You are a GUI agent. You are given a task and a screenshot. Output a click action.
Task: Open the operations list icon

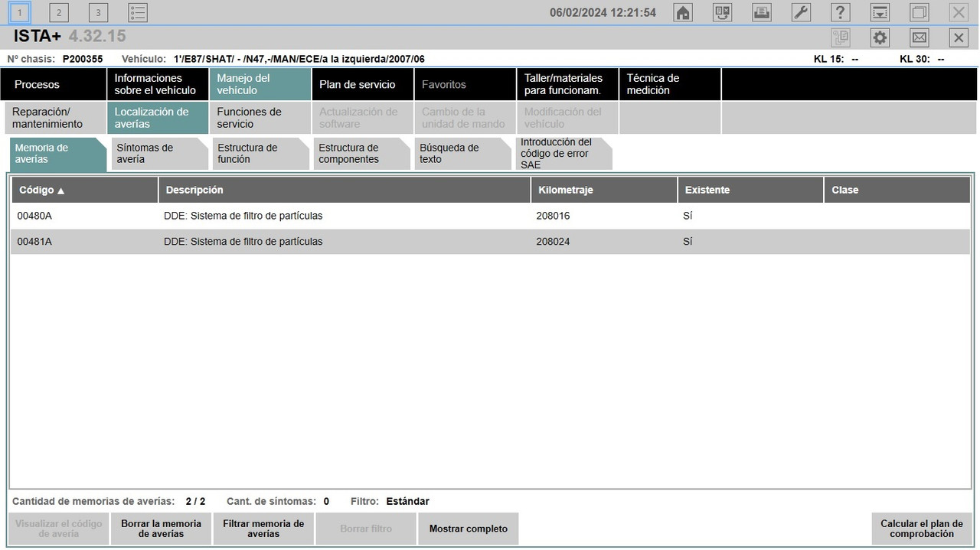coord(138,12)
